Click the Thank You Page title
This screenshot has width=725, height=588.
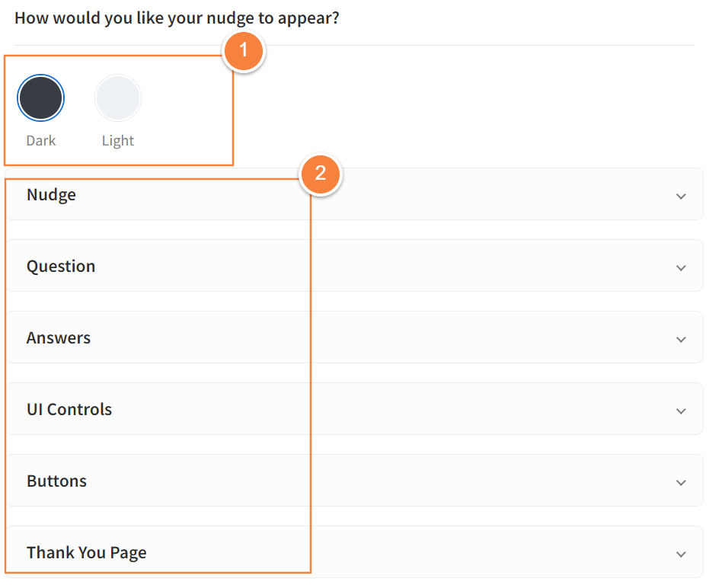click(x=86, y=553)
